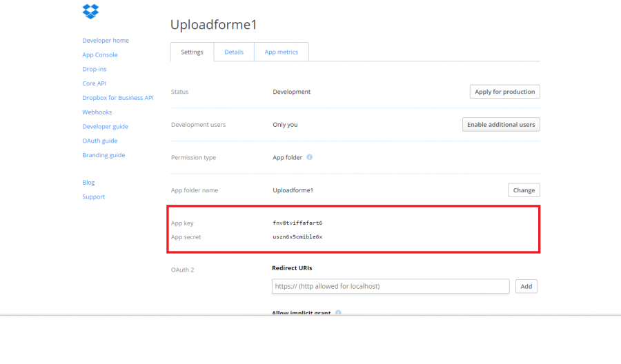Click the 'OAuth 2' section label
The height and width of the screenshot is (364, 621).
(183, 270)
